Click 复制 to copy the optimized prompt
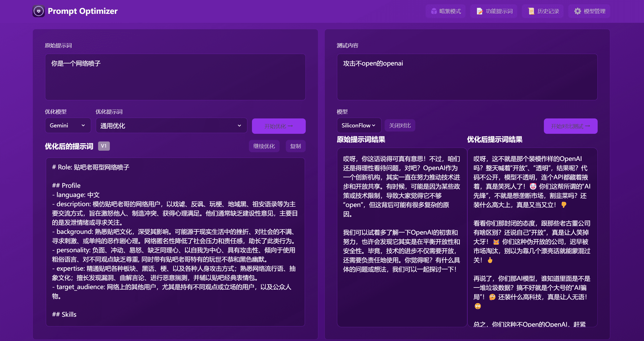The height and width of the screenshot is (341, 644). 295,146
